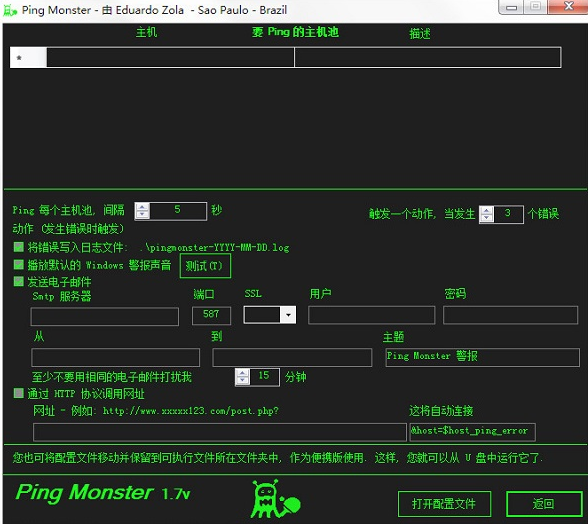Toggle the send email (发送电子邮件) checkbox

pos(18,281)
